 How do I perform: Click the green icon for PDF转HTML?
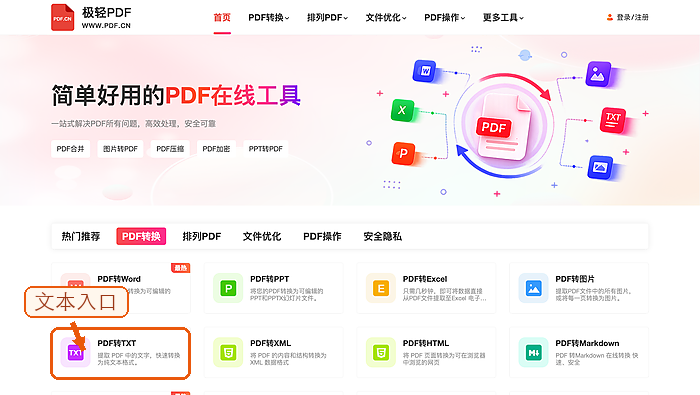(381, 353)
